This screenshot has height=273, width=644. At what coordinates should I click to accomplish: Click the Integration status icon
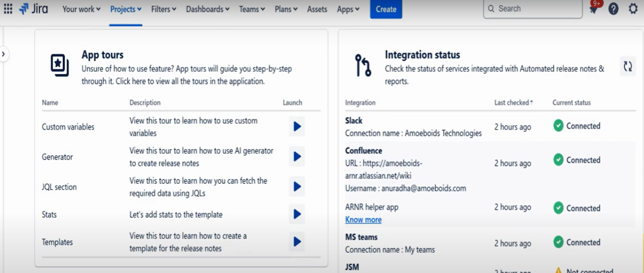[363, 65]
